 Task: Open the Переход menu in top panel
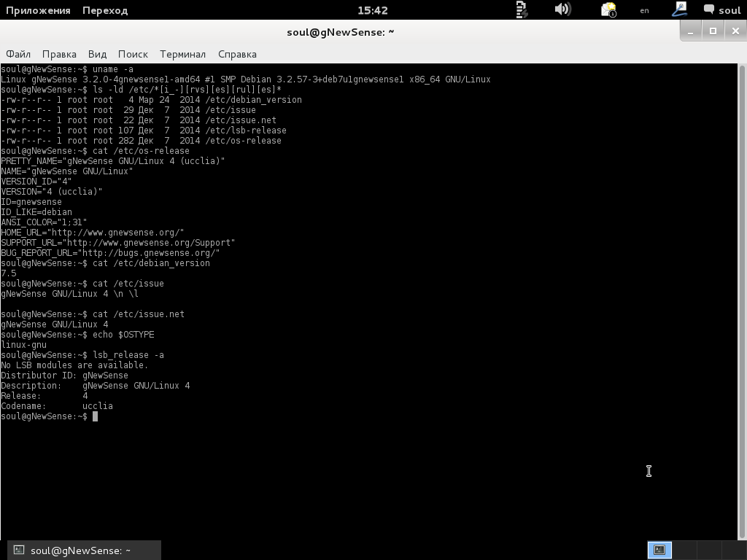pos(105,10)
